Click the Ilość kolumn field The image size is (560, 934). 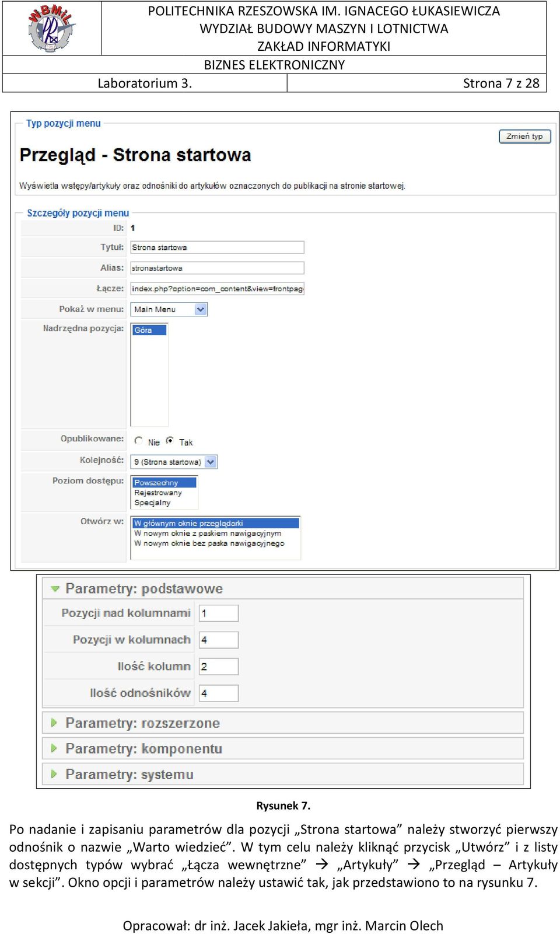point(219,667)
